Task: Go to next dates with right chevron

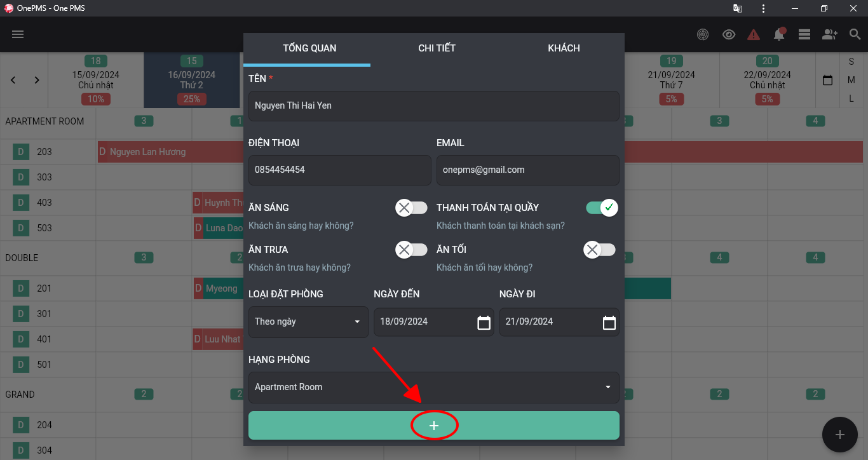Action: 37,80
